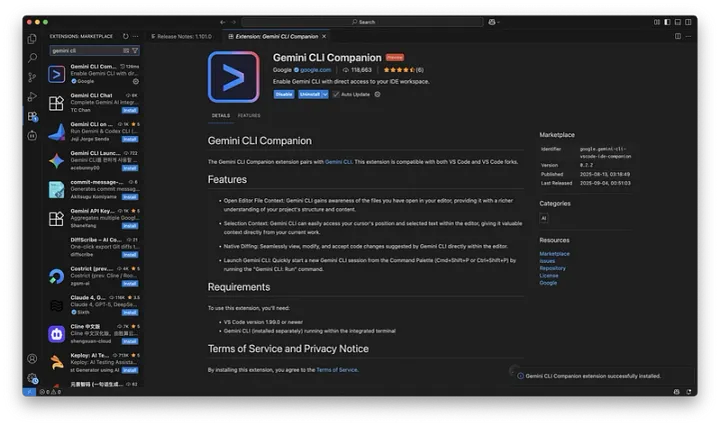Image resolution: width=720 pixels, height=426 pixels.
Task: Switch to the FEATURES tab
Action: coord(249,116)
